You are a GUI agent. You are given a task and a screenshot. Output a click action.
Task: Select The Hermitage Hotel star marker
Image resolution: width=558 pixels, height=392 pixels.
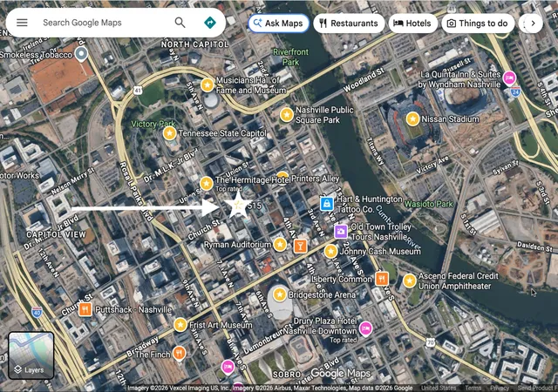pyautogui.click(x=207, y=184)
